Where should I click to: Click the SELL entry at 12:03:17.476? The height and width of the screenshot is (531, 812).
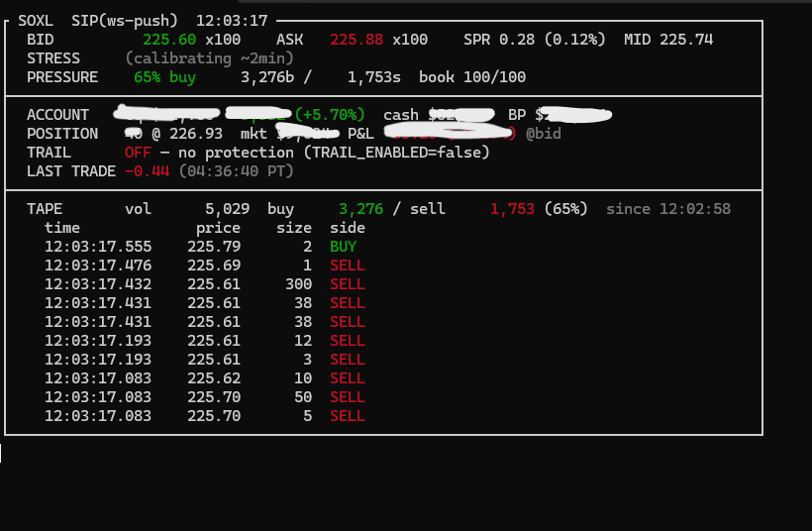[348, 265]
